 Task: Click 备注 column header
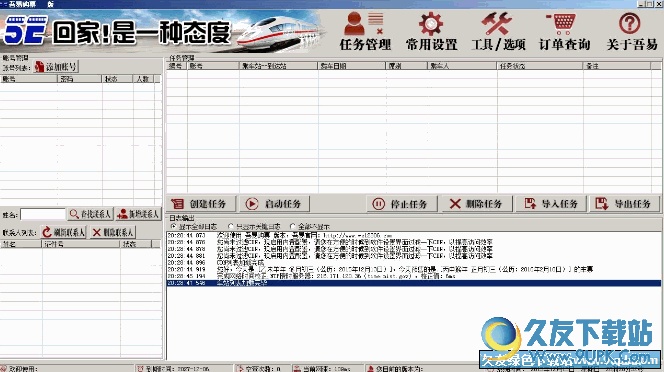click(x=617, y=66)
